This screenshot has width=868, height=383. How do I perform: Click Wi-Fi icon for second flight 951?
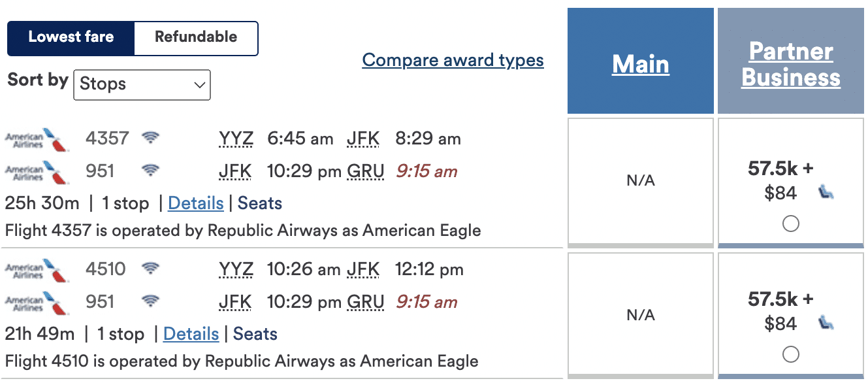point(151,301)
